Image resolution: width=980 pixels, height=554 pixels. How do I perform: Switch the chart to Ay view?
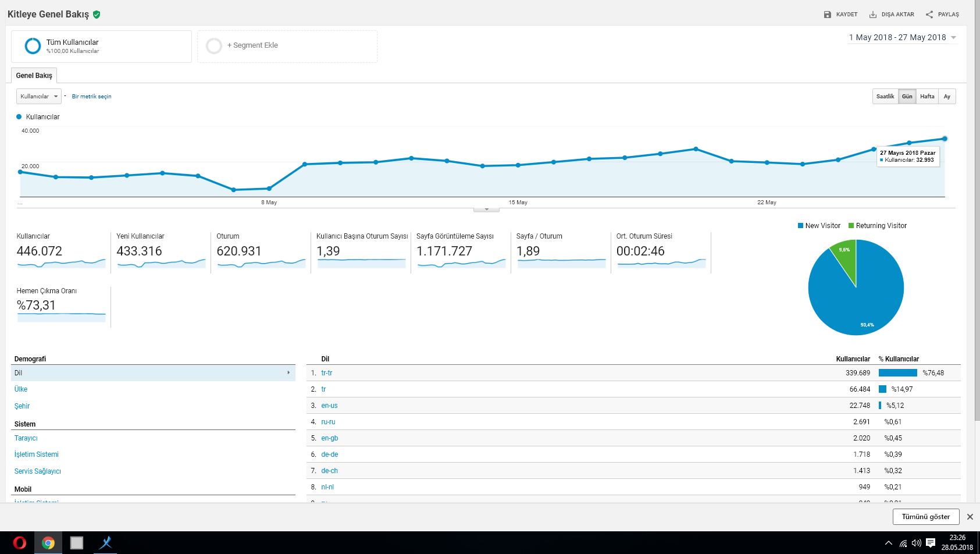(947, 97)
